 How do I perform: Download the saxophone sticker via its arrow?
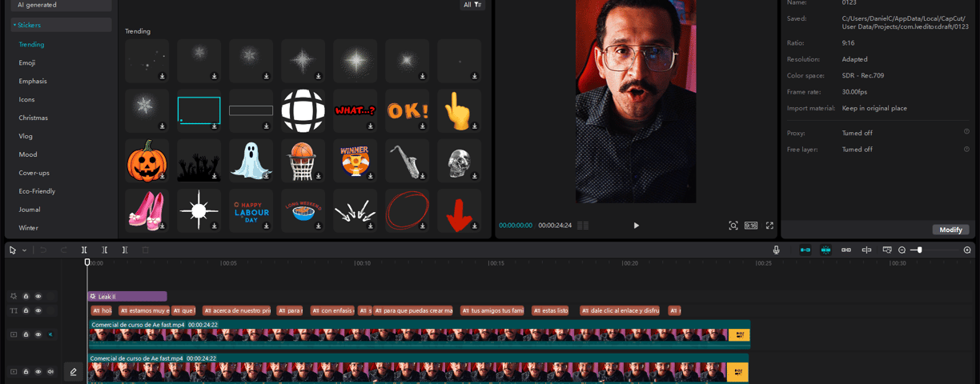pos(423,176)
